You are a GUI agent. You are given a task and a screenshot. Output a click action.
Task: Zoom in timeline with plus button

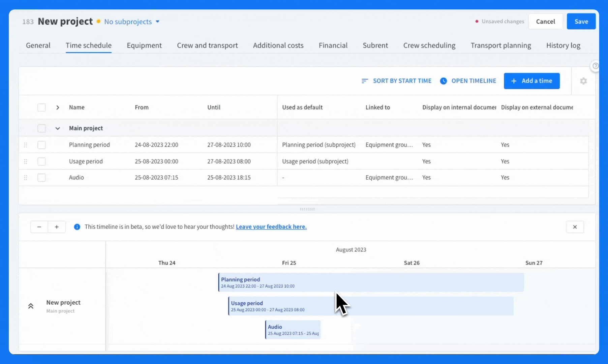(57, 227)
